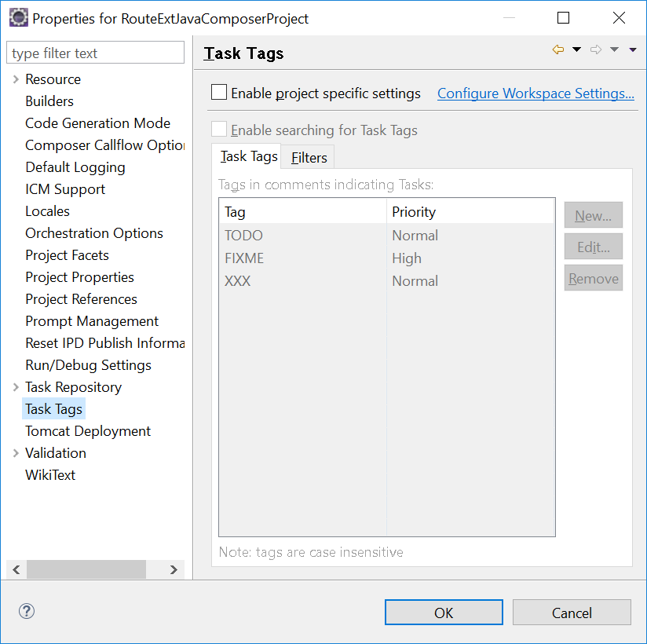Open Reset IPD Publish Information page
This screenshot has height=644, width=647.
click(104, 343)
